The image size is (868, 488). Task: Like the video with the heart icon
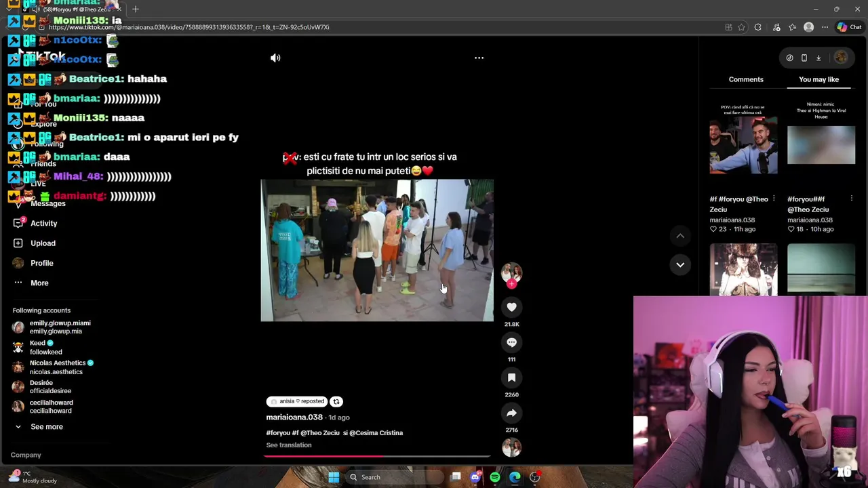[511, 308]
